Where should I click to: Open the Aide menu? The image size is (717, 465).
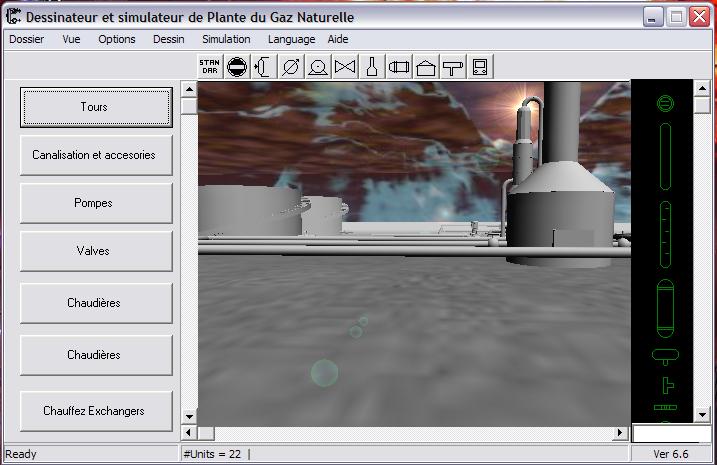[338, 39]
